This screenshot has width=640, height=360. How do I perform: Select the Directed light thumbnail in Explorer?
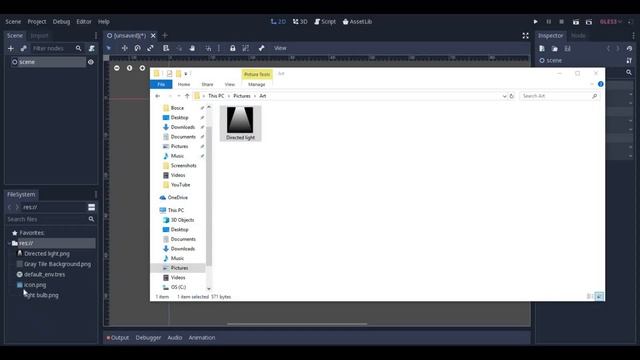tap(240, 124)
